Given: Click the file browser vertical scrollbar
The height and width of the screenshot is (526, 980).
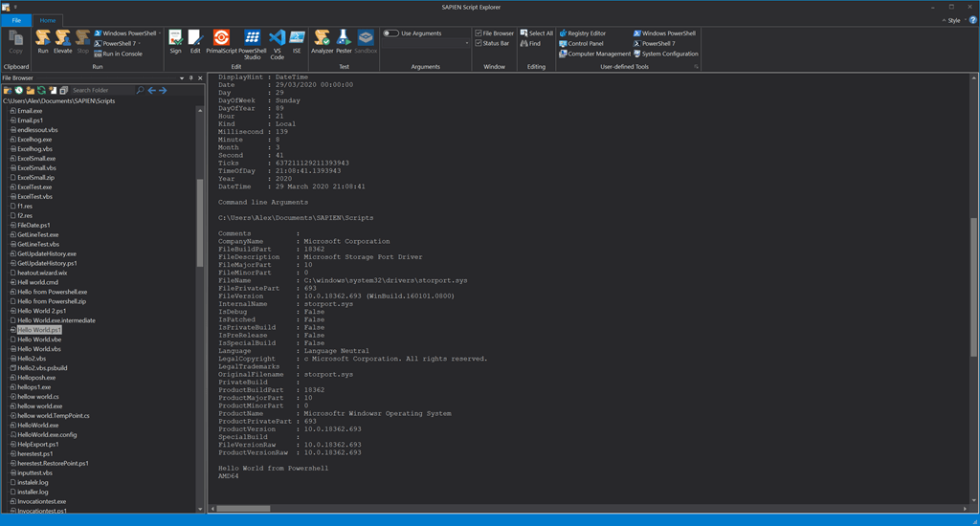Looking at the screenshot, I should point(200,223).
